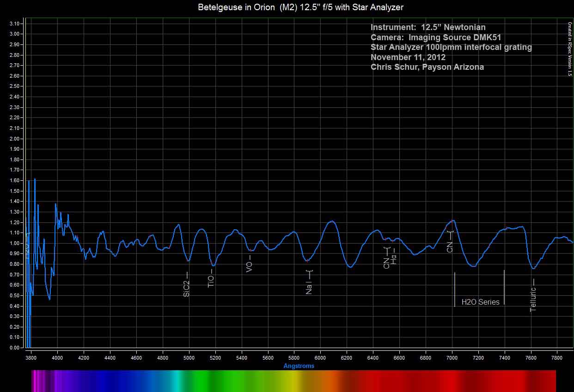Click the 7600 x-axis tick label
The height and width of the screenshot is (392, 574).
point(531,357)
